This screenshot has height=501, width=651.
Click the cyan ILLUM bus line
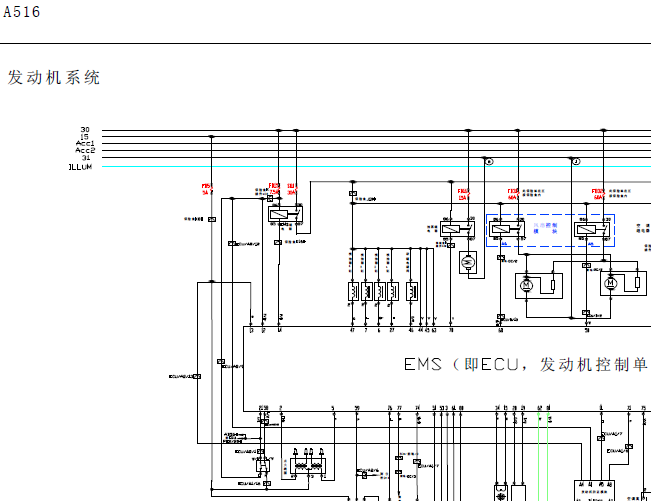click(x=376, y=166)
